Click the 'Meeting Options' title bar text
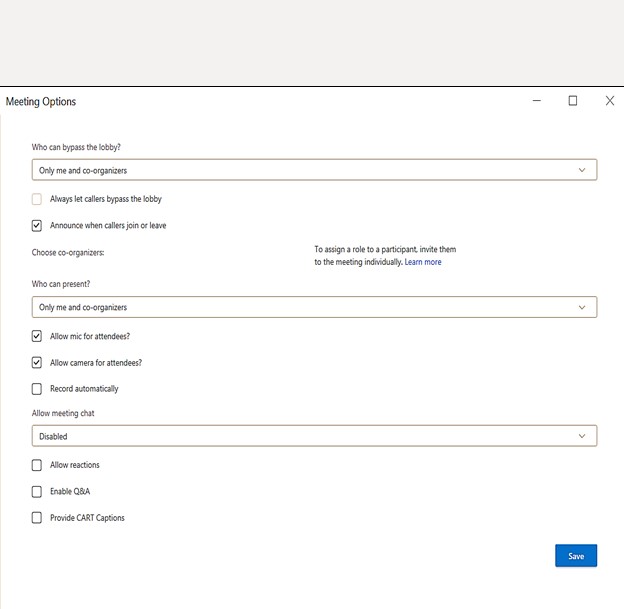The height and width of the screenshot is (609, 624). click(x=41, y=102)
